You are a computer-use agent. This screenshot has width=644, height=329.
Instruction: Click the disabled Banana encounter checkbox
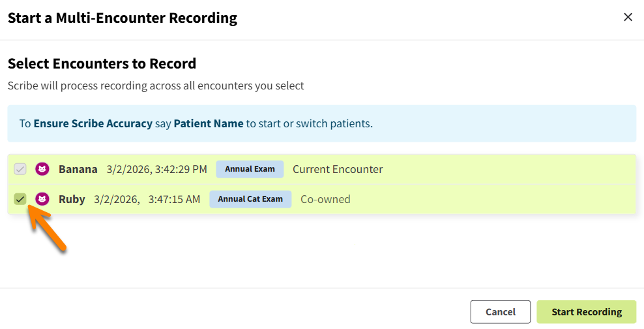(20, 169)
